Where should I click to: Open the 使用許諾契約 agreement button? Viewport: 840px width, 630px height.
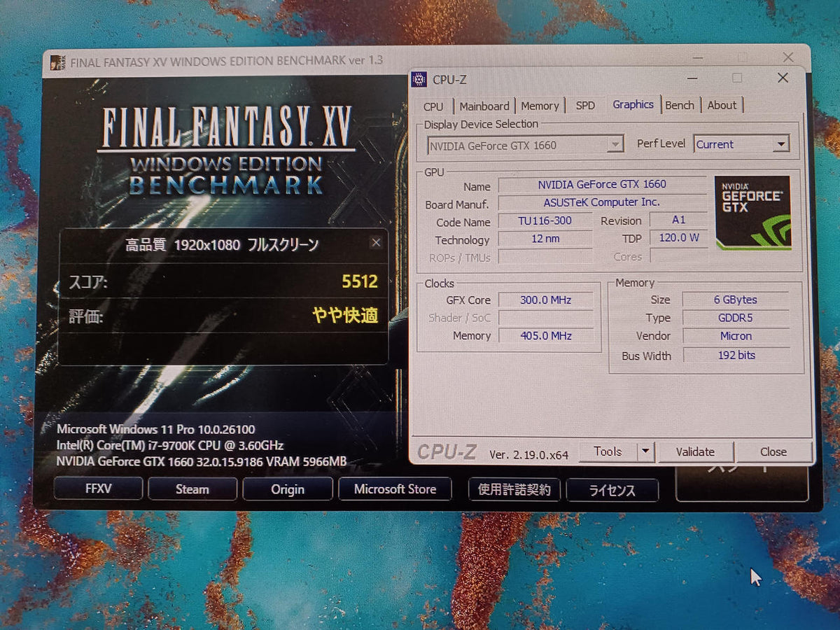point(514,490)
